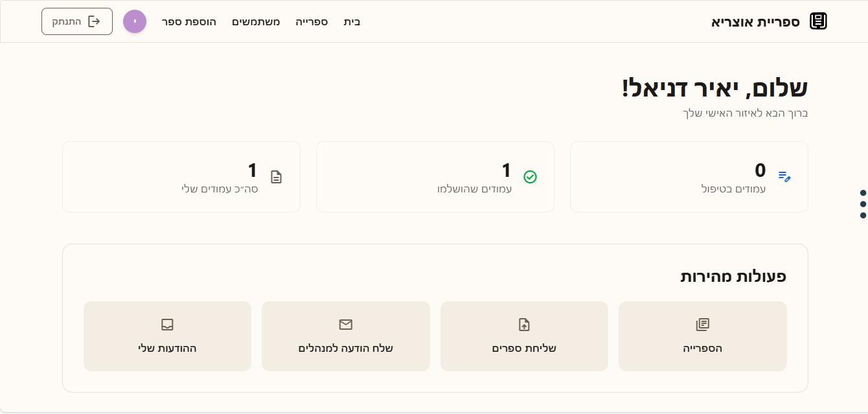Open the ספרייה nav item

tap(312, 21)
